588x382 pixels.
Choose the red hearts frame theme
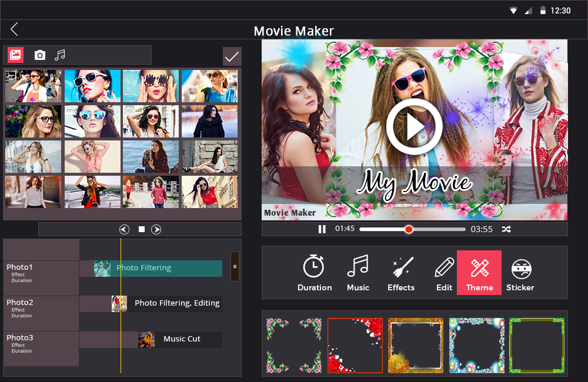tap(355, 346)
